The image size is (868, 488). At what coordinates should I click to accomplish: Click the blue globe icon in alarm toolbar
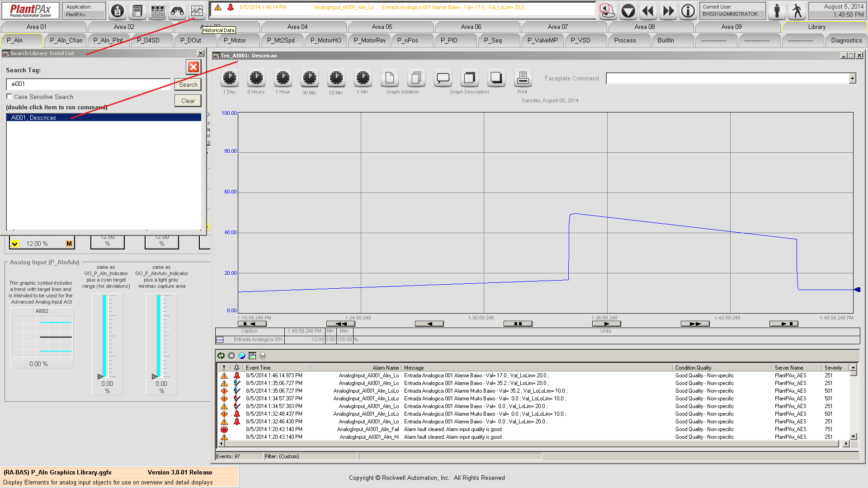[x=242, y=356]
